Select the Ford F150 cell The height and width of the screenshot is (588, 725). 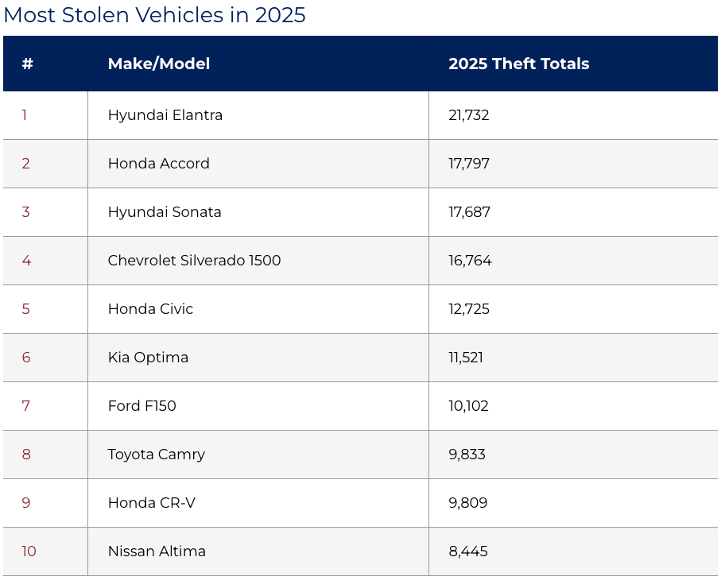point(142,406)
